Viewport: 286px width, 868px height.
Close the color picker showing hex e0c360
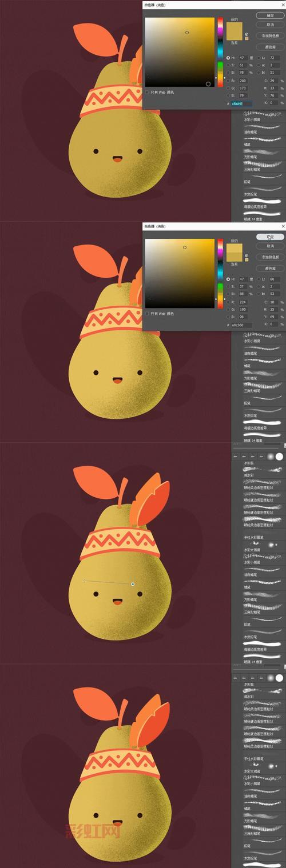pyautogui.click(x=282, y=226)
